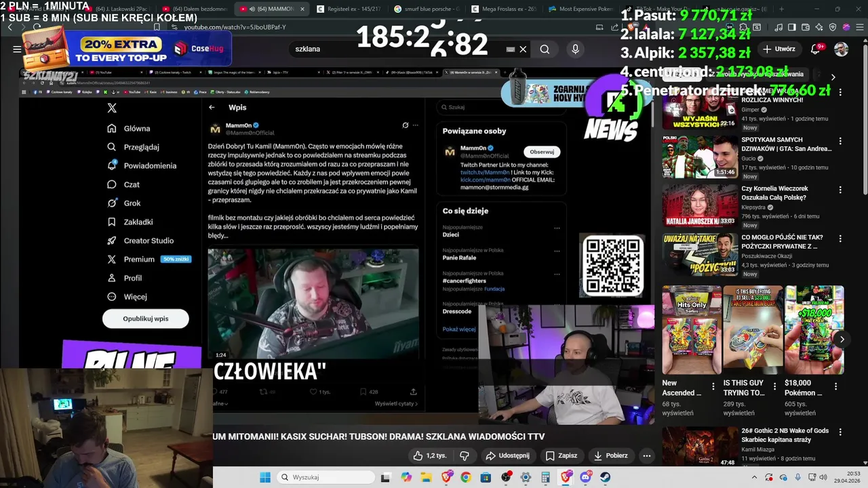Click the browser address bar URL

click(235, 27)
